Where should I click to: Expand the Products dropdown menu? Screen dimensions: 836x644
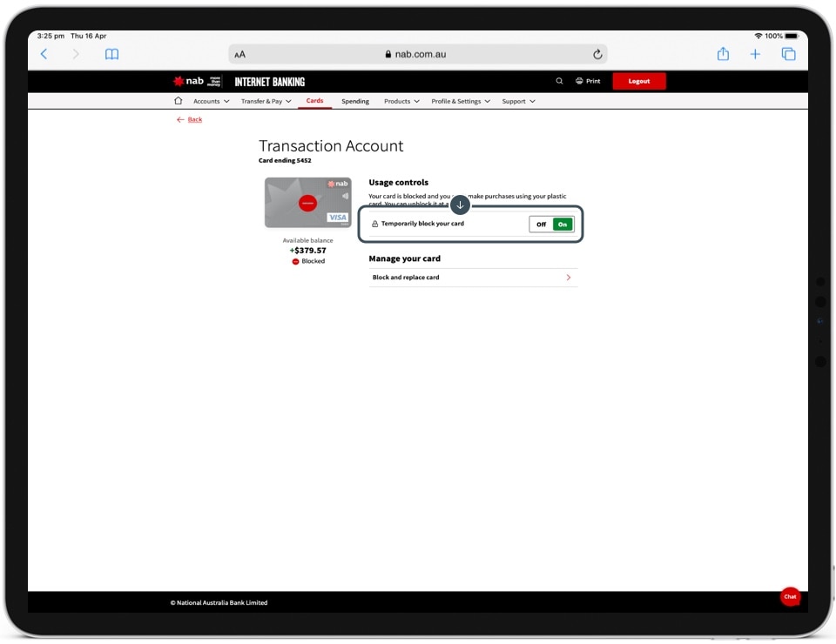(x=401, y=101)
